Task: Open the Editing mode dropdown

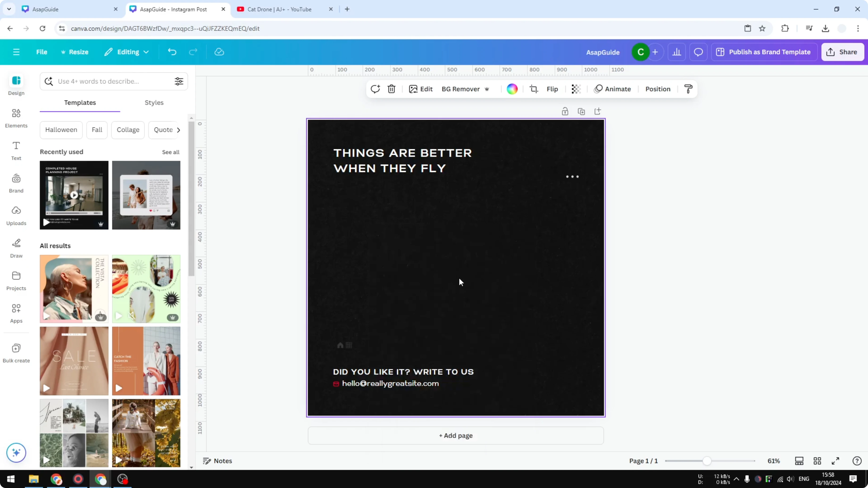Action: pos(126,52)
